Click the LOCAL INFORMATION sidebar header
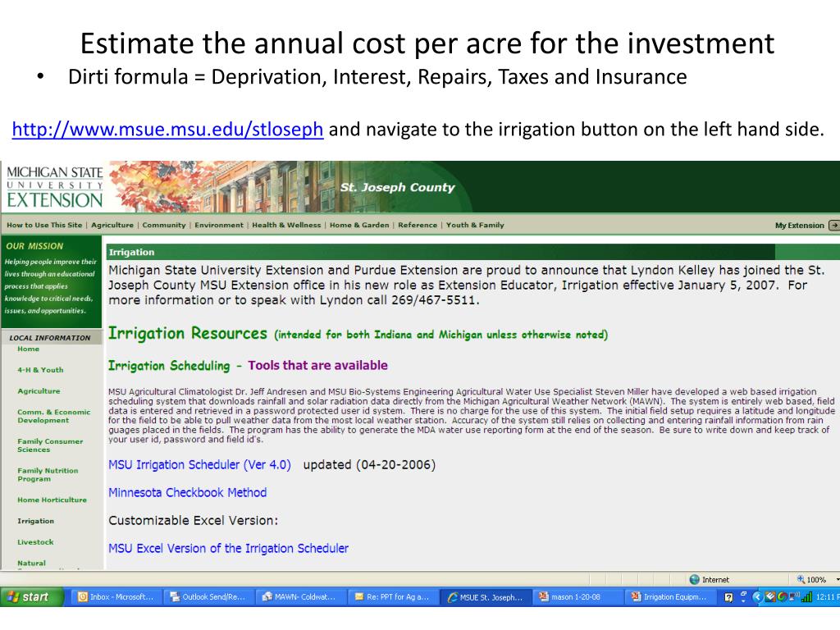This screenshot has height=630, width=840. click(50, 337)
